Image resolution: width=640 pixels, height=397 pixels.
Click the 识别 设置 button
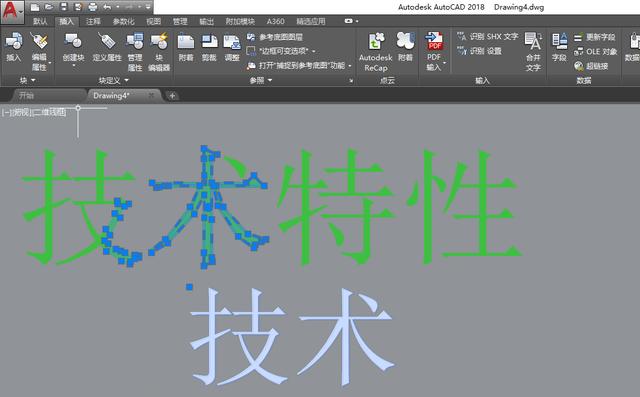pos(479,51)
